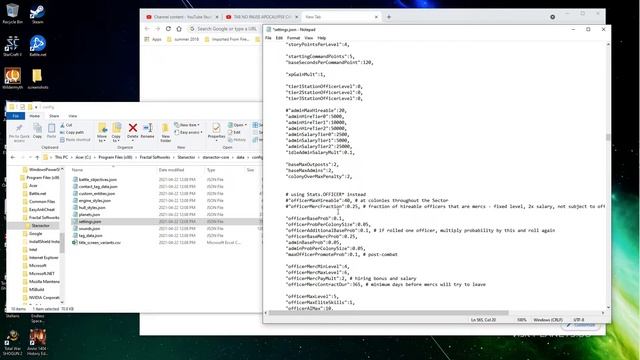Click Copy path in Explorer ribbon
The image size is (640, 360).
click(72, 132)
